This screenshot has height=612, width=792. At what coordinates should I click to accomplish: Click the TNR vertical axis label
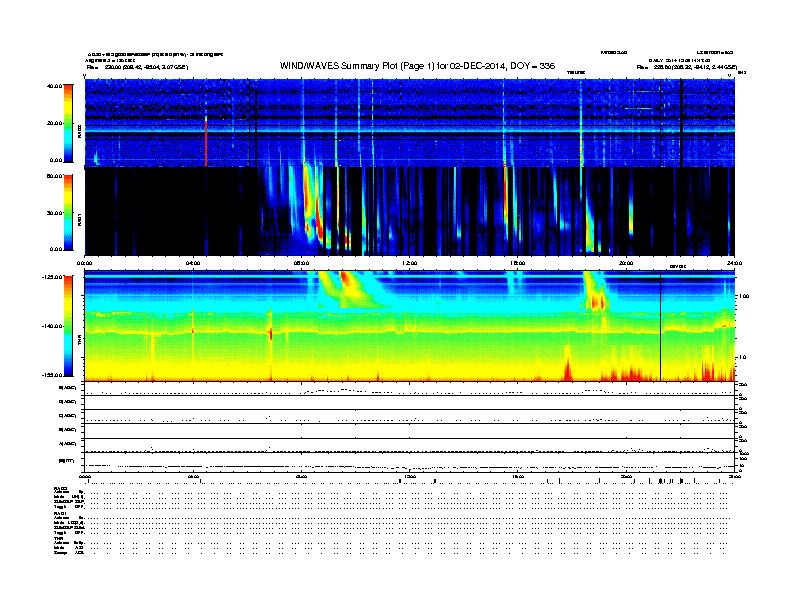tap(79, 342)
